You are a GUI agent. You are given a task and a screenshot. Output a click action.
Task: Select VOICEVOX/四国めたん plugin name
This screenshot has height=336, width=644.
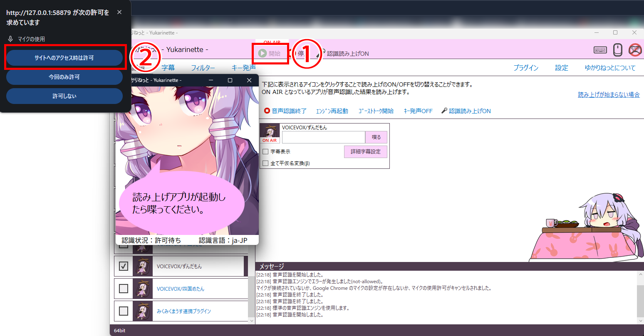click(181, 289)
